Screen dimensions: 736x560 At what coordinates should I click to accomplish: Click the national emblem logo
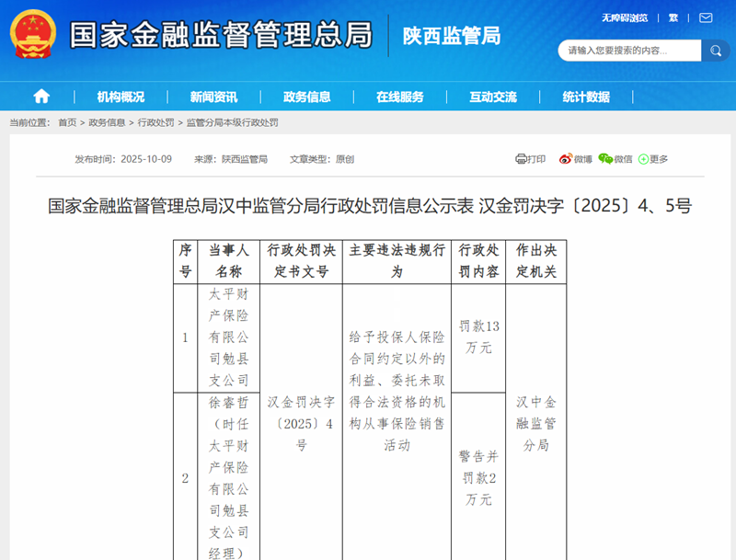coord(33,35)
